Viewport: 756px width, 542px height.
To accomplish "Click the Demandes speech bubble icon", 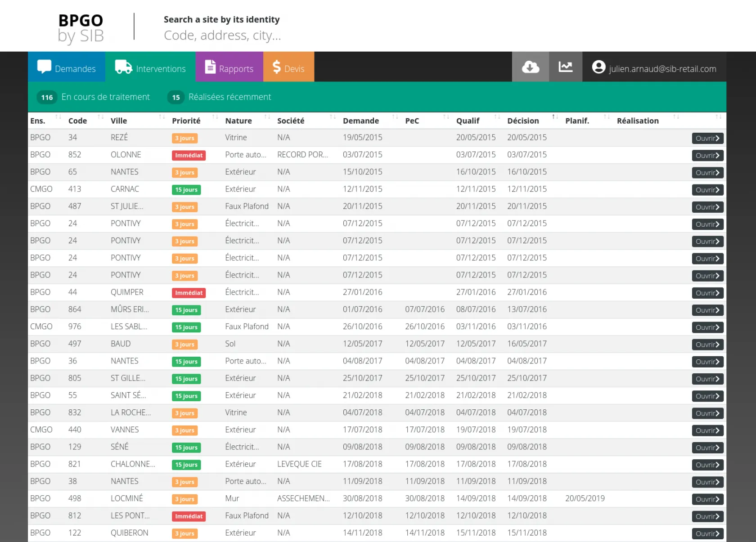I will click(x=44, y=67).
